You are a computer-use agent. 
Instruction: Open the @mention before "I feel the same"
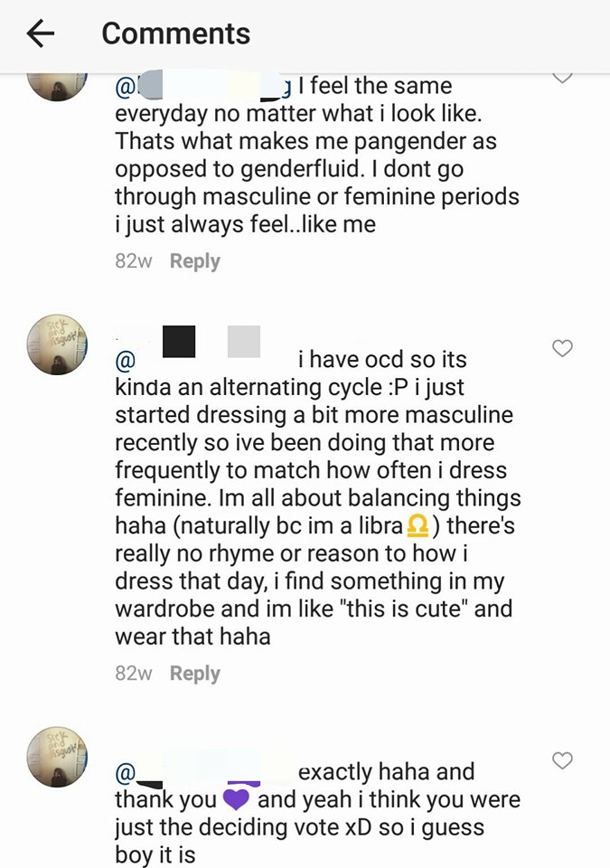click(x=203, y=87)
